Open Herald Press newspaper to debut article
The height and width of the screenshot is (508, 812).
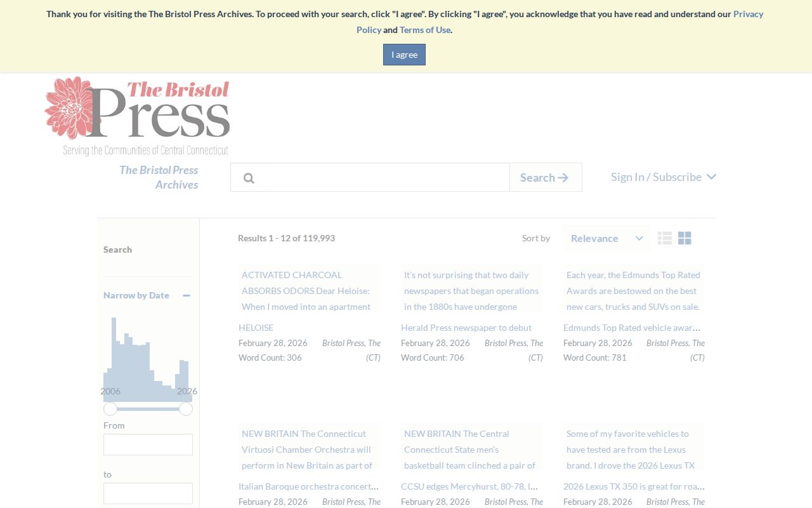tap(466, 328)
